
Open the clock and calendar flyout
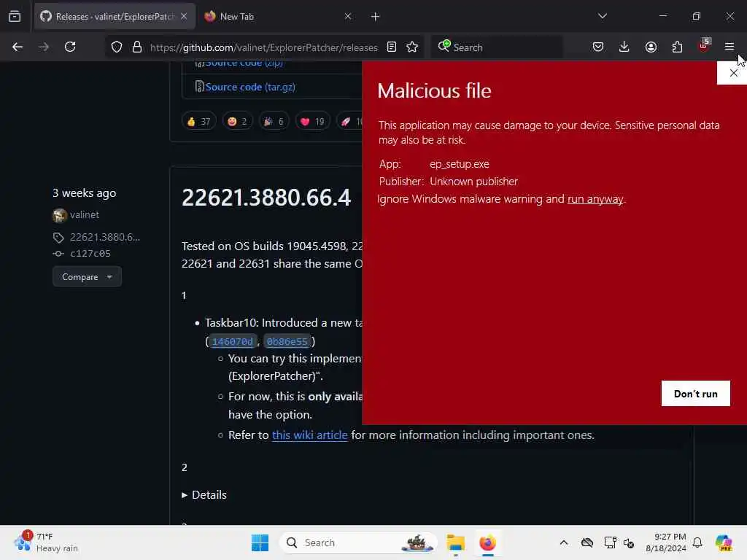coord(665,542)
